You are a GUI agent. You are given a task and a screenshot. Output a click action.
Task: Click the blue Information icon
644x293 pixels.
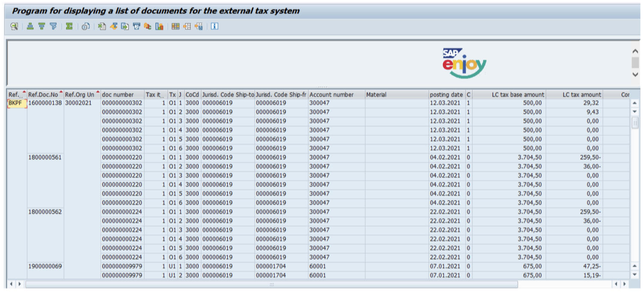coord(214,27)
